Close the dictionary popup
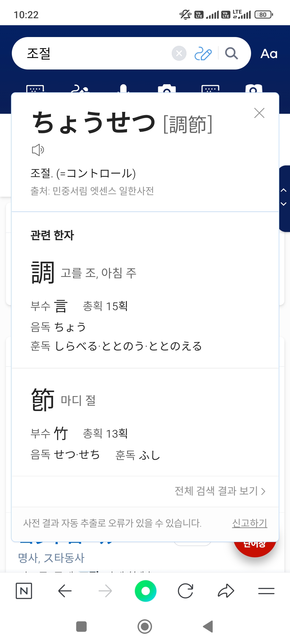This screenshot has width=290, height=644. pos(259,113)
